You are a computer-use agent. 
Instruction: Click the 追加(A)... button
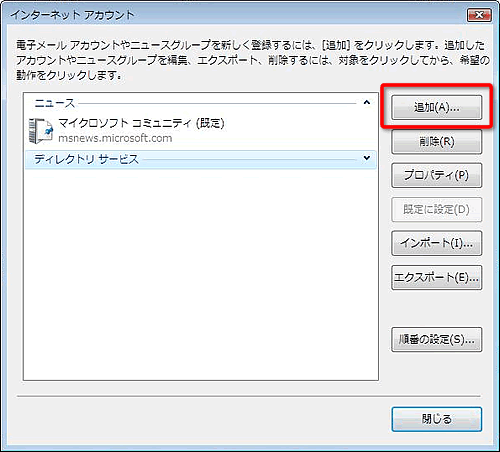tap(436, 107)
